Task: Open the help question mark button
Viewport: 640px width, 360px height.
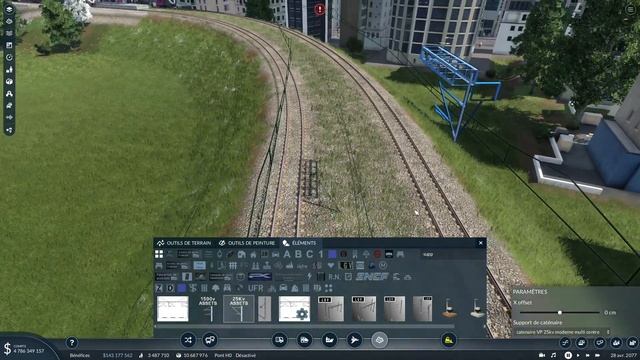Action: [72, 342]
